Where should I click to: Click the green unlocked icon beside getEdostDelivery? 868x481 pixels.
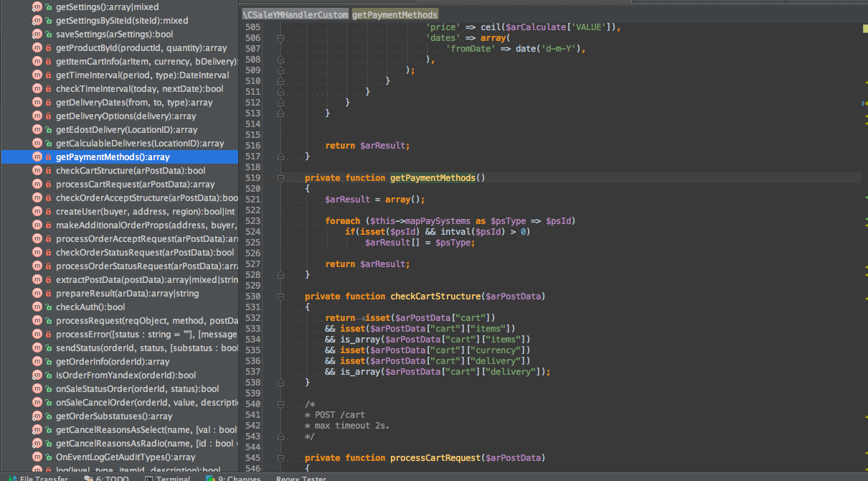coord(49,130)
